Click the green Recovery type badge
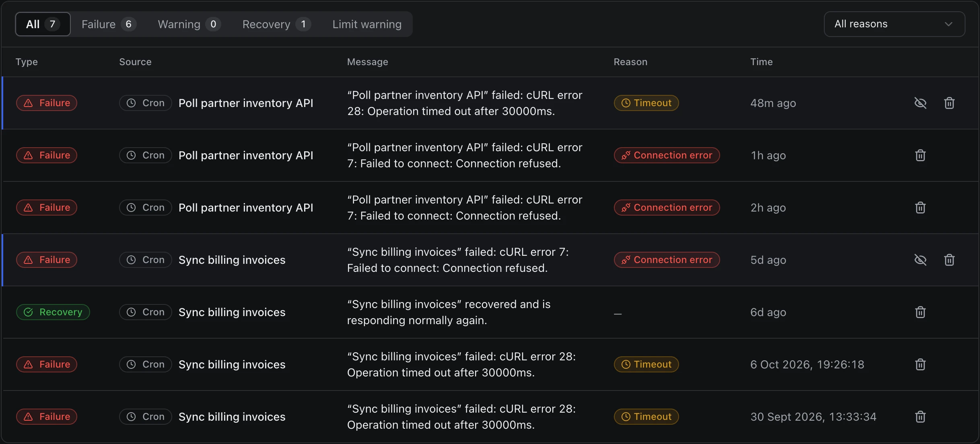The image size is (980, 444). pos(53,312)
